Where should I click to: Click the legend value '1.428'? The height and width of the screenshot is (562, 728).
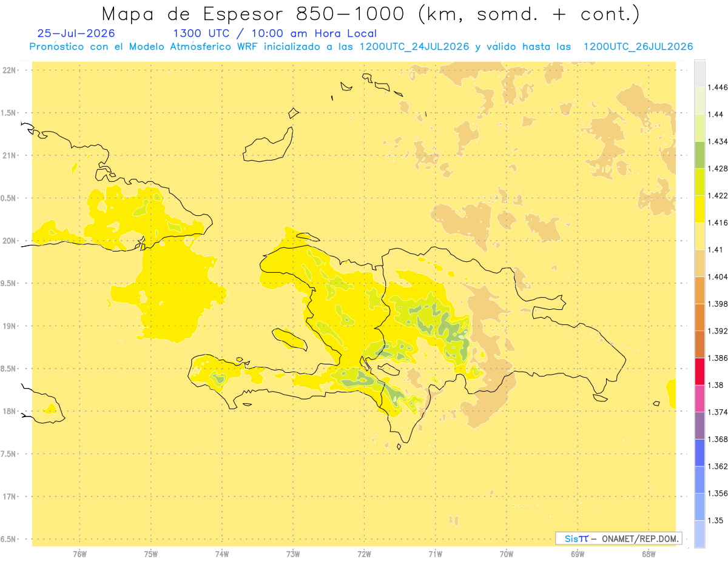tap(718, 169)
